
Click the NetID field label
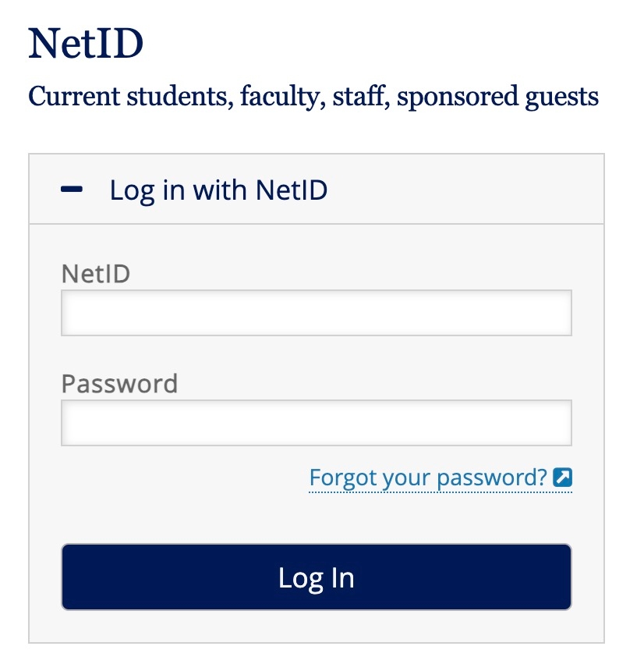click(96, 274)
